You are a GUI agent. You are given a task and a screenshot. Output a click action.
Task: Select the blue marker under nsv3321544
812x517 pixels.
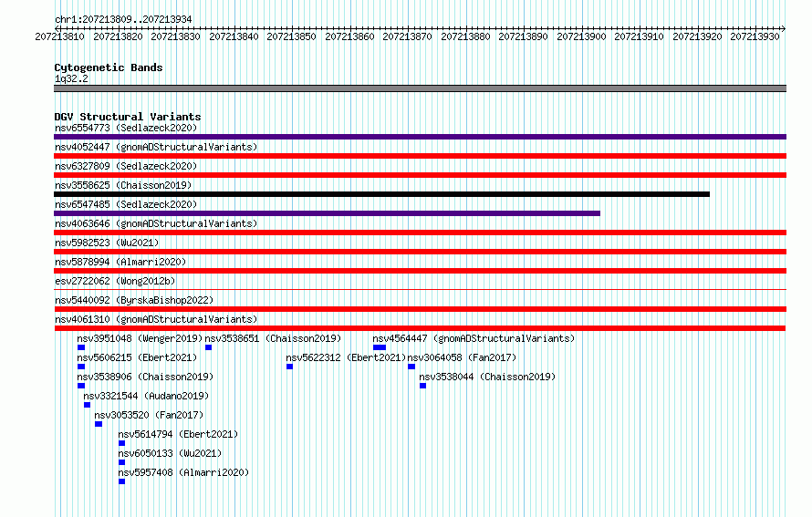(x=87, y=405)
